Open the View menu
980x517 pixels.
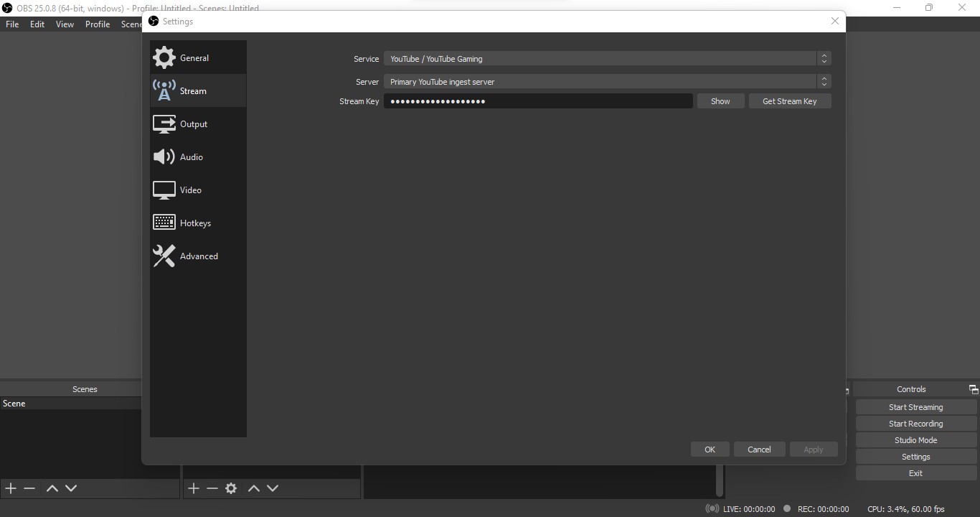65,24
